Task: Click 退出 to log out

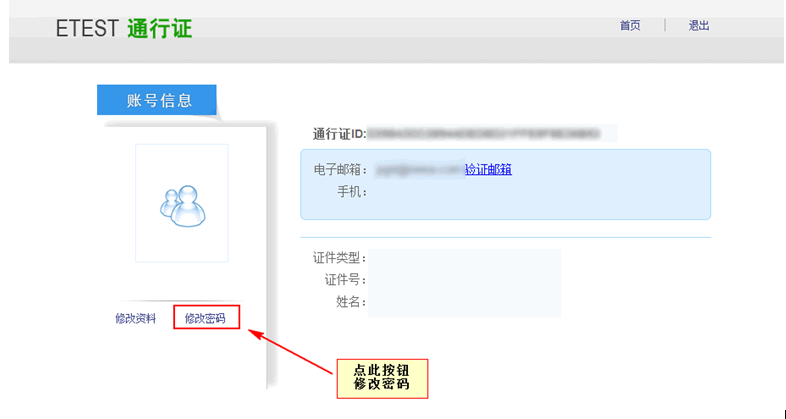Action: pyautogui.click(x=699, y=26)
